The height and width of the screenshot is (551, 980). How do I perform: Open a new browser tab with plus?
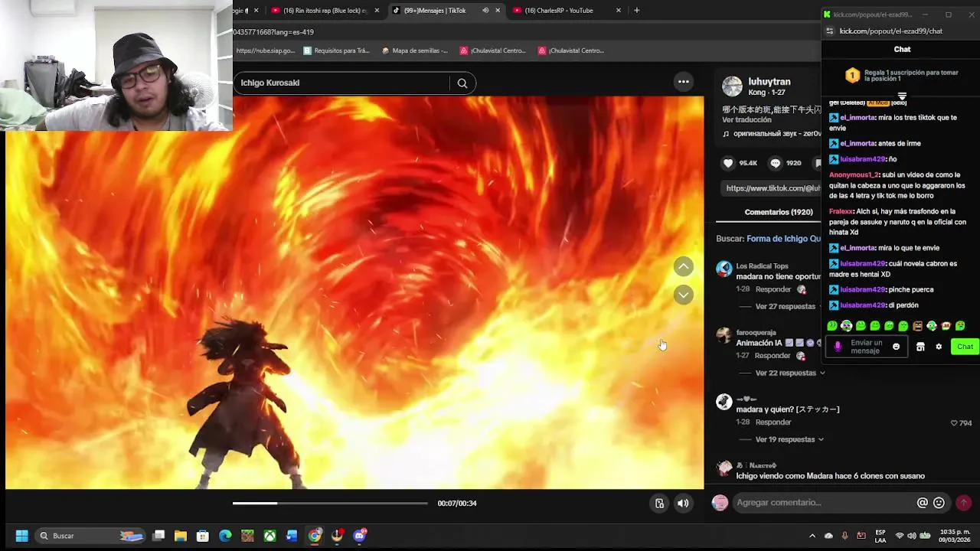tap(637, 11)
